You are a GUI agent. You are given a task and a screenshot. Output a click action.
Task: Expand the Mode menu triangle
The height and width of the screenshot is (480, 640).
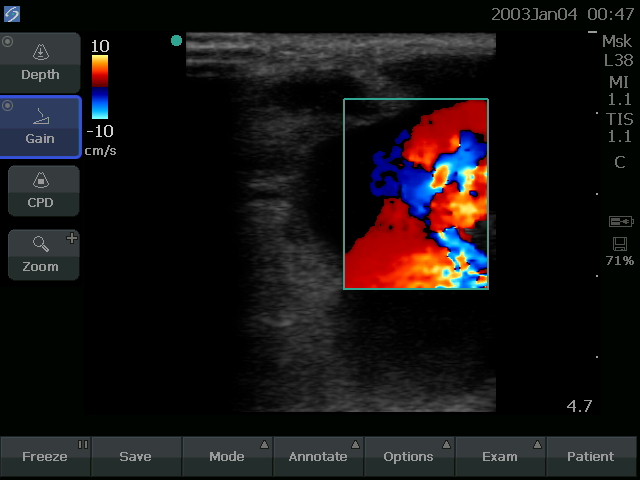point(264,445)
